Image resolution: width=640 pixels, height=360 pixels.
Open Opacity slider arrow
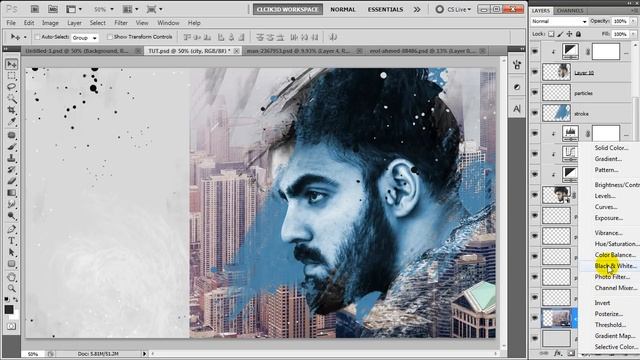point(633,21)
